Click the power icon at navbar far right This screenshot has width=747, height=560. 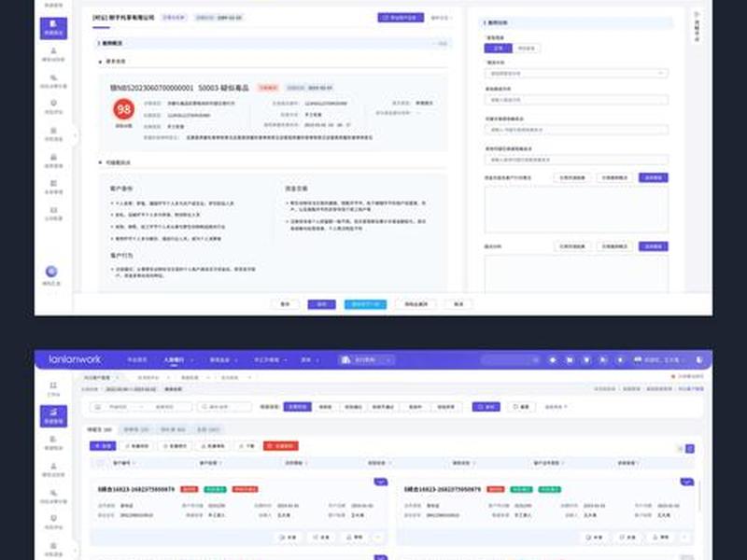[x=698, y=360]
